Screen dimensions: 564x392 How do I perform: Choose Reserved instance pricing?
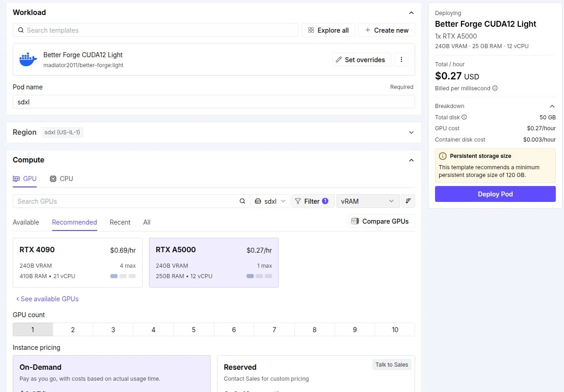point(316,373)
